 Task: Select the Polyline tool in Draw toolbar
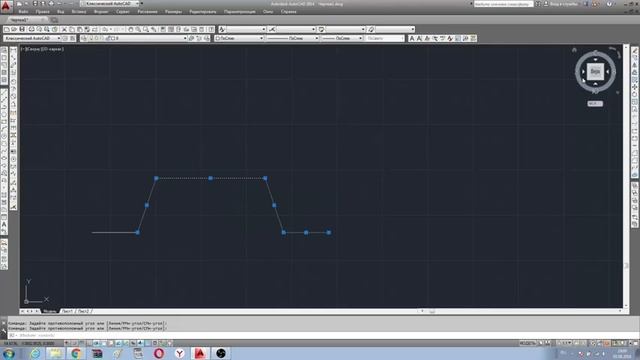click(4, 106)
